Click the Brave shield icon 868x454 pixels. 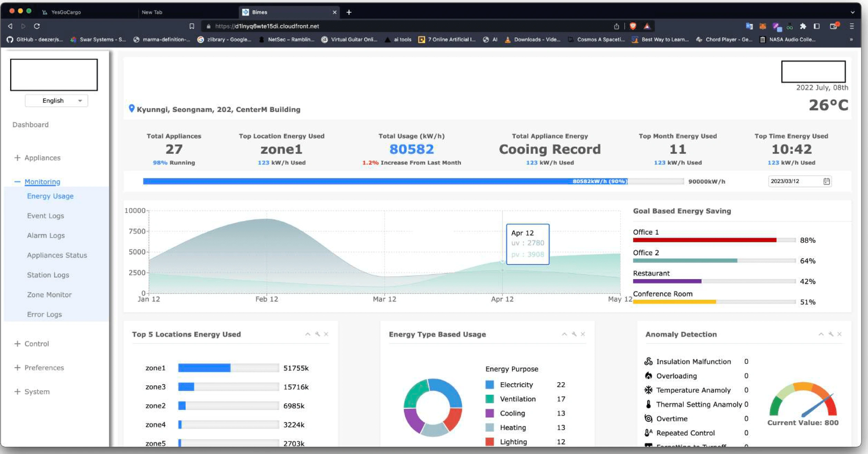[633, 26]
